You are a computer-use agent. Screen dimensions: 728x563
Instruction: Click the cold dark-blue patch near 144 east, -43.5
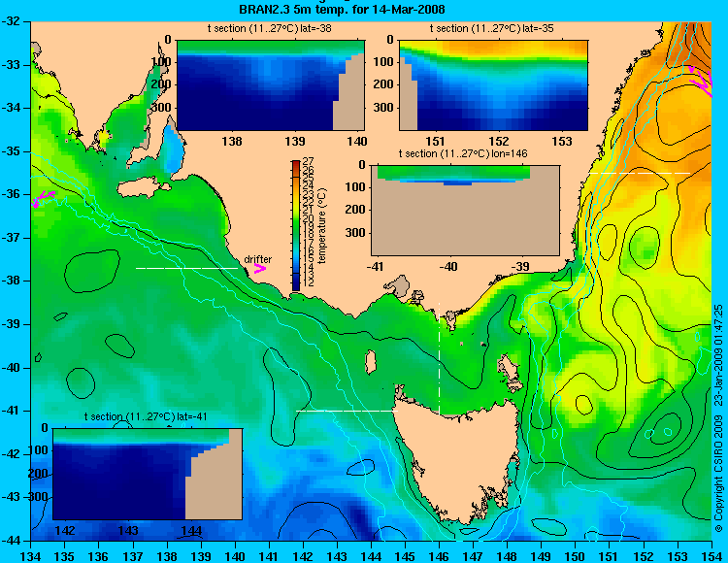(x=360, y=515)
